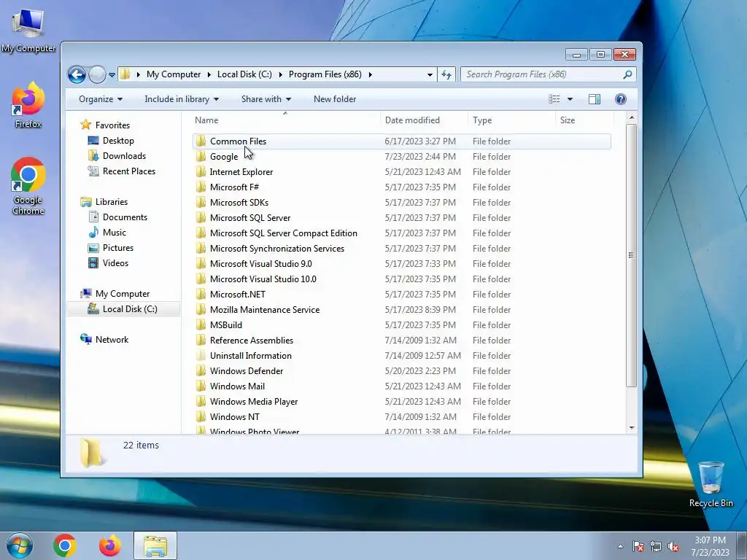Select the Microsoft Visual Studio 9.0 folder icon
Image resolution: width=747 pixels, height=560 pixels.
tap(201, 263)
